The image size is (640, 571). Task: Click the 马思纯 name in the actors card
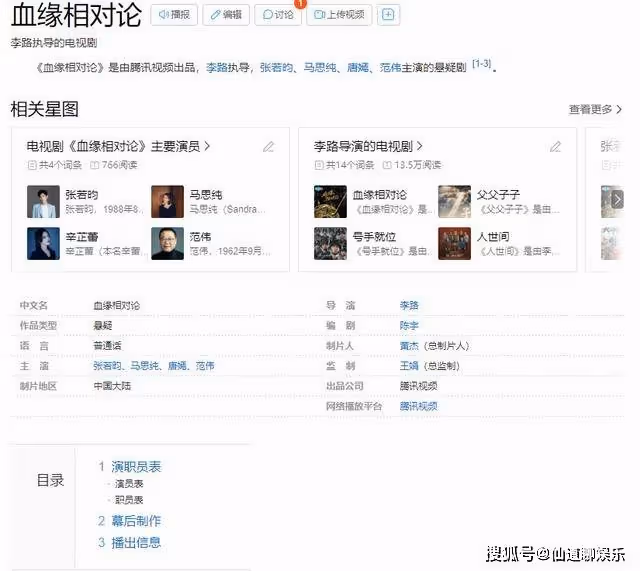pyautogui.click(x=206, y=195)
